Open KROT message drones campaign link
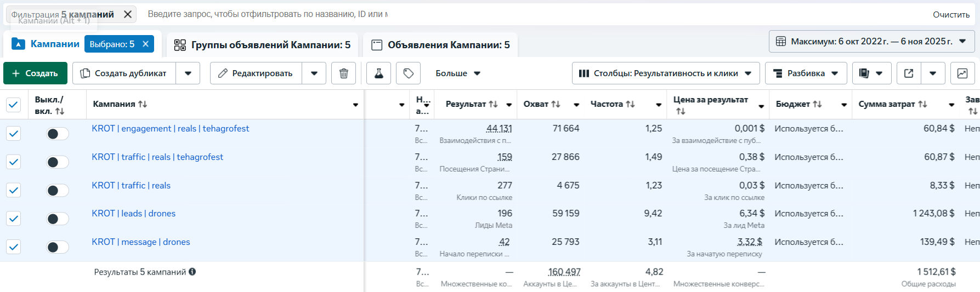Image resolution: width=980 pixels, height=292 pixels. [141, 242]
